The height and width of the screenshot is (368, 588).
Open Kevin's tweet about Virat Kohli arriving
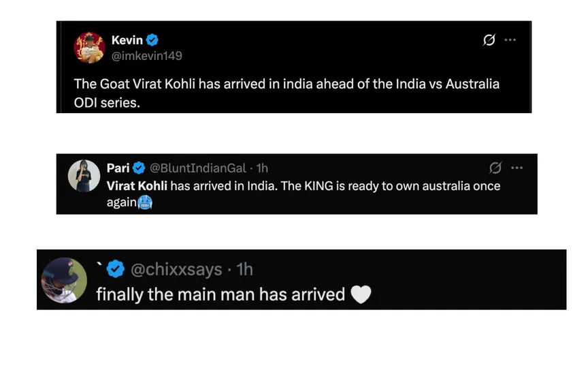[x=286, y=93]
